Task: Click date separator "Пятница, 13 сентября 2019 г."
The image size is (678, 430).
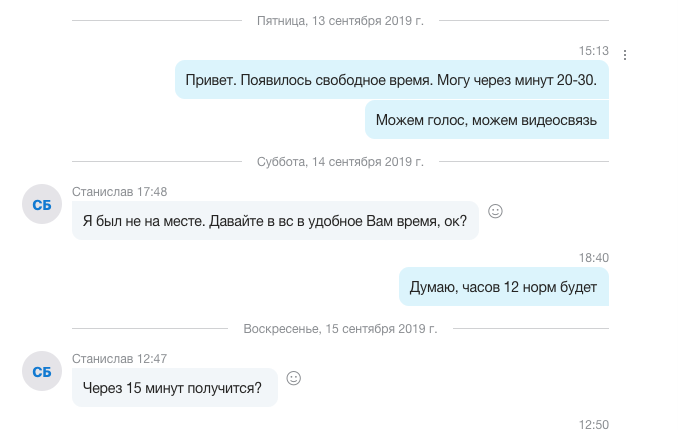Action: (x=341, y=19)
